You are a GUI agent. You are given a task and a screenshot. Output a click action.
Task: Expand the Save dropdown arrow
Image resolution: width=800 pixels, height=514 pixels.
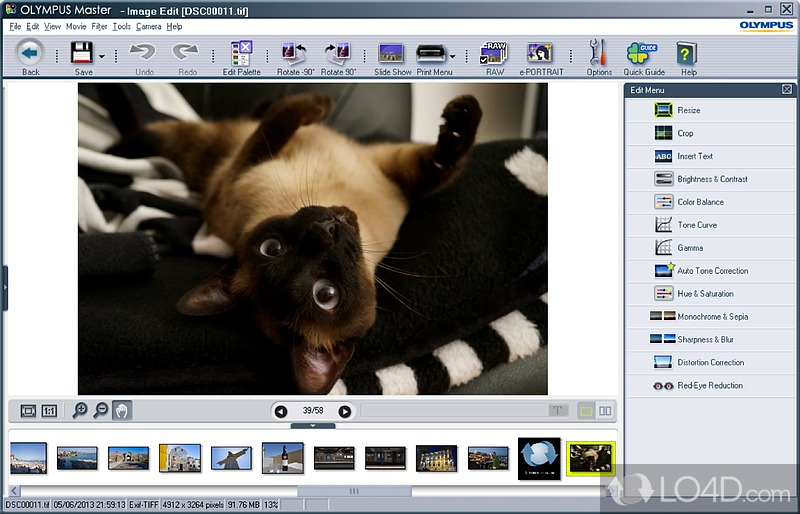pyautogui.click(x=101, y=57)
